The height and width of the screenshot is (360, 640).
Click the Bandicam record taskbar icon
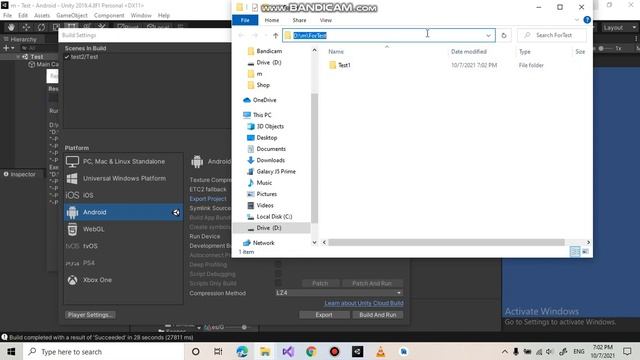(x=334, y=351)
